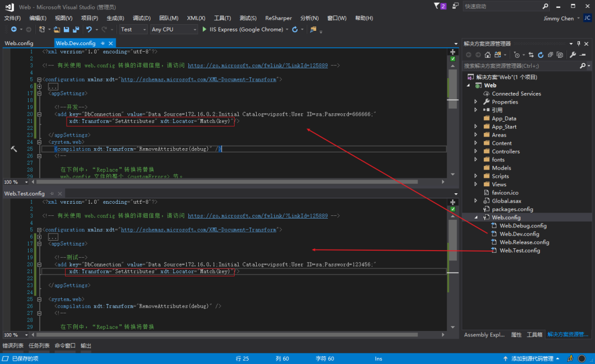Open the ReSharper menu
The width and height of the screenshot is (595, 364).
(278, 18)
